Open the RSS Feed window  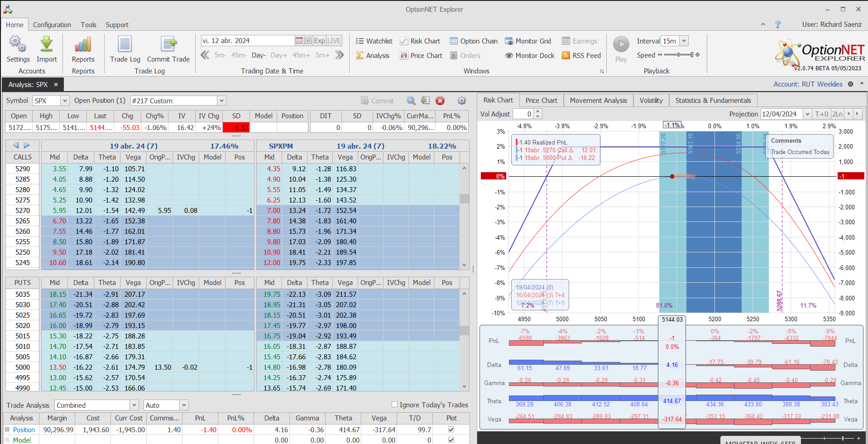(581, 56)
